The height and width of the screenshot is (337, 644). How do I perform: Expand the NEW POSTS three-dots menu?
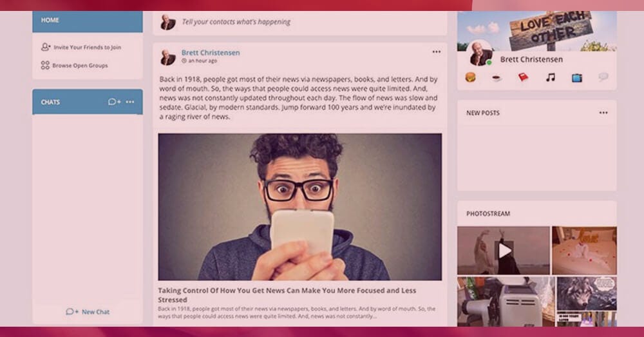click(x=603, y=113)
